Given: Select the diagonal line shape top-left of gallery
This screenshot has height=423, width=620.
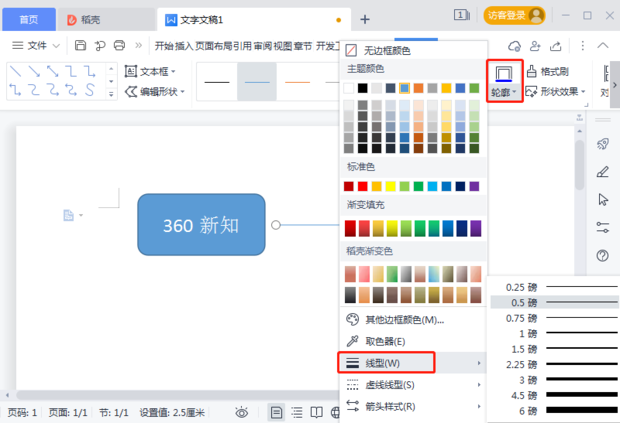Looking at the screenshot, I should 15,72.
